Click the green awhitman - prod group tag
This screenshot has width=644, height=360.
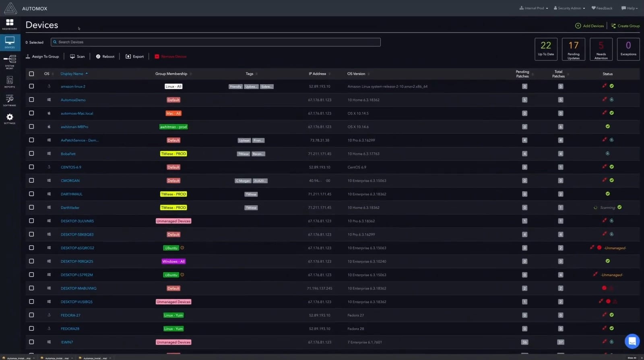(173, 127)
